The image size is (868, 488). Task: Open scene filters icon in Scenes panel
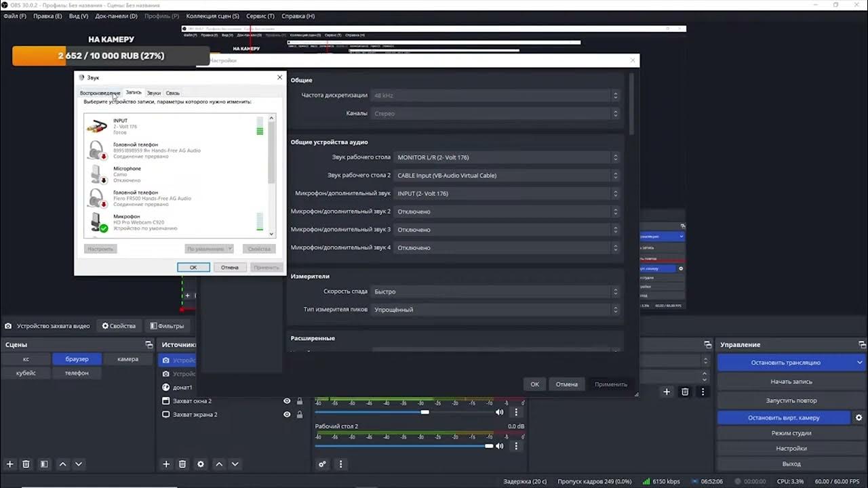click(44, 464)
